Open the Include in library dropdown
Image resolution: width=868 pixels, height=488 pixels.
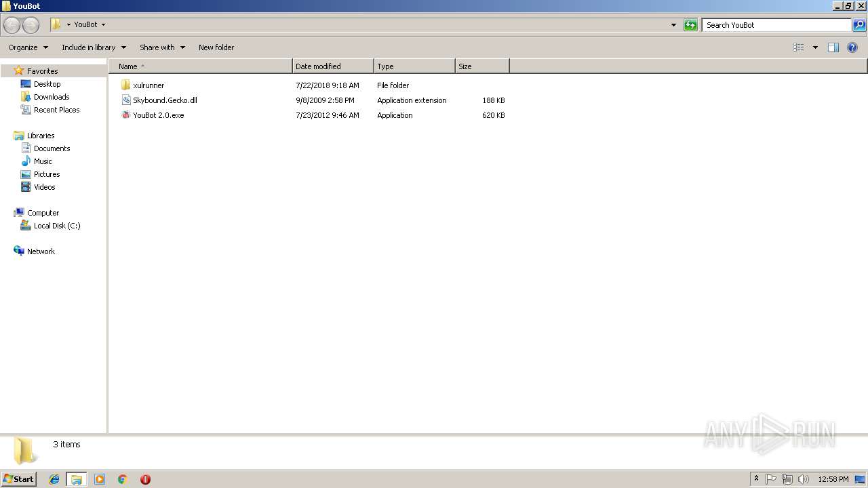click(94, 47)
